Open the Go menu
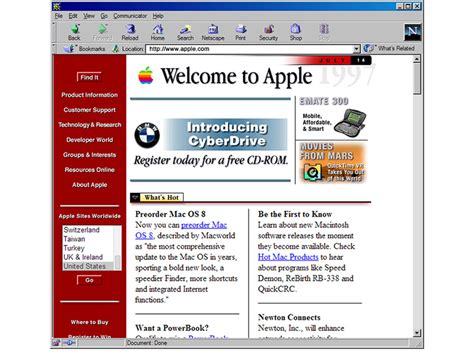 [104, 16]
